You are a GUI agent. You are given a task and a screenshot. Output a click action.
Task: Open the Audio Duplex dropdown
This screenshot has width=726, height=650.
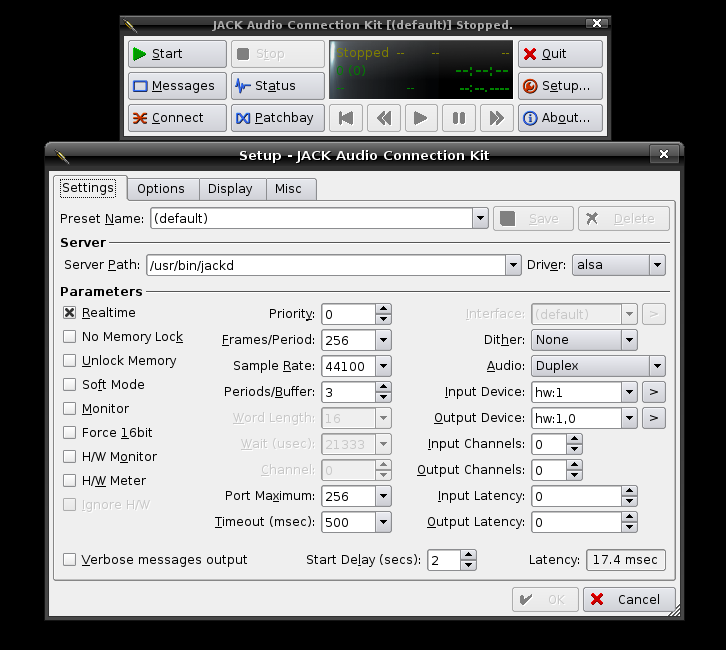(598, 366)
